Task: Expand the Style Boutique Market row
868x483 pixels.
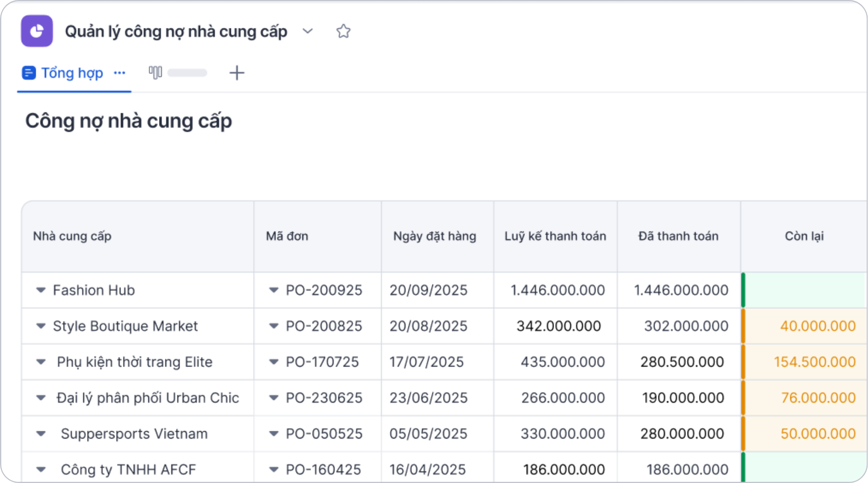Action: [41, 326]
